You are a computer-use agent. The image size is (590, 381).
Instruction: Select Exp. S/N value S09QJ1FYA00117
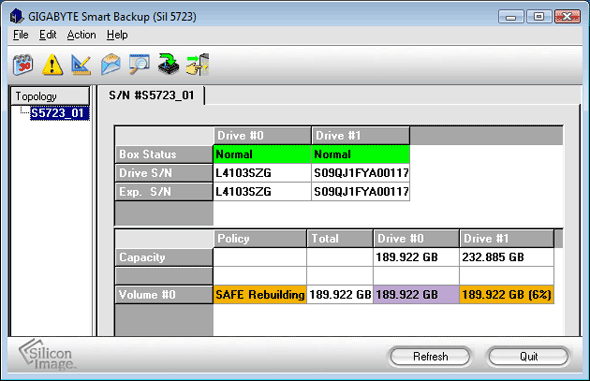[360, 192]
